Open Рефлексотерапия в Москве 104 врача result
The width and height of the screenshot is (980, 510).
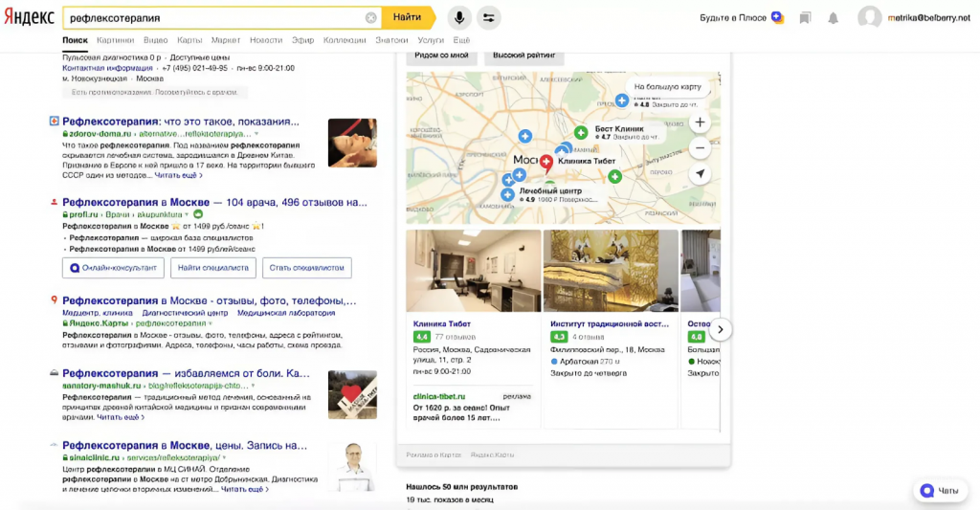[214, 202]
